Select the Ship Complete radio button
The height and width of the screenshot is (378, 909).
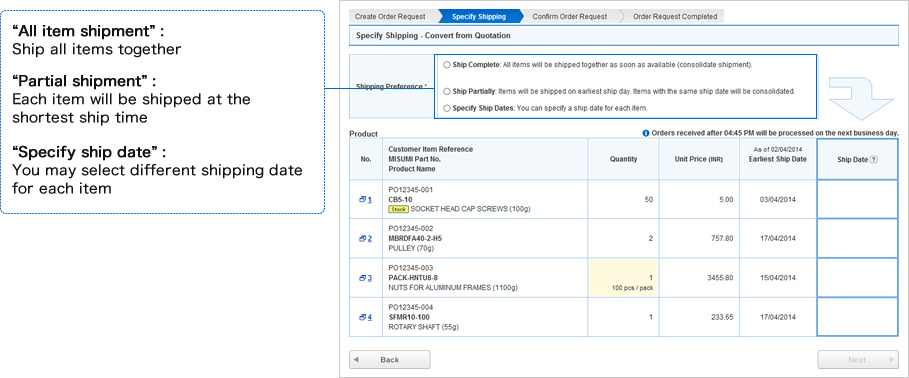click(446, 65)
